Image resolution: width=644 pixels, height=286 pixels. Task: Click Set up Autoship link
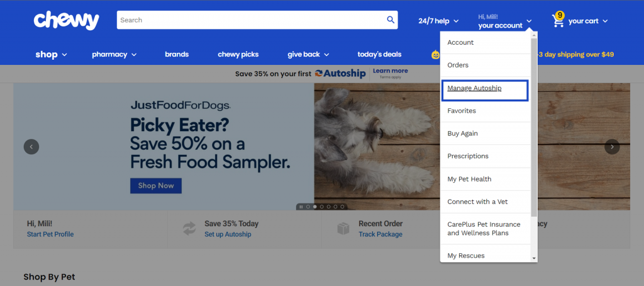[x=228, y=234]
